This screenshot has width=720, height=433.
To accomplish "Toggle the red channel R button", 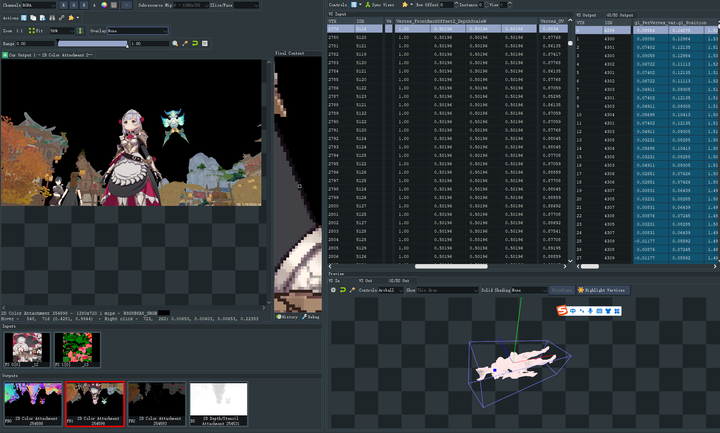I will coord(63,5).
